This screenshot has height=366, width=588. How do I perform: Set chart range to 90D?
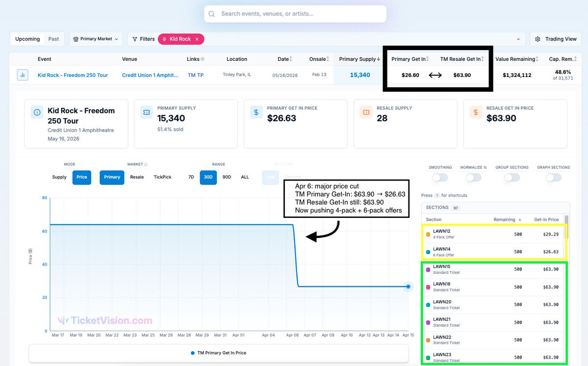227,177
